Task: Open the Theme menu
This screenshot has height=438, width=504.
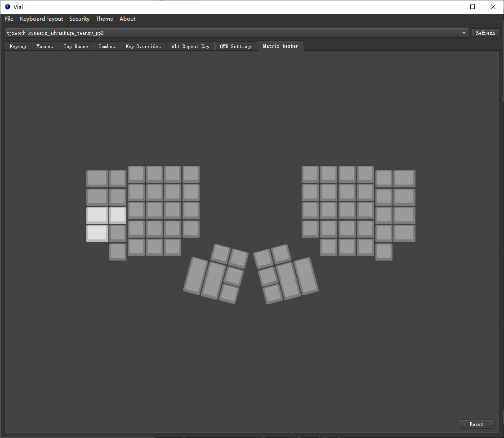Action: (104, 19)
